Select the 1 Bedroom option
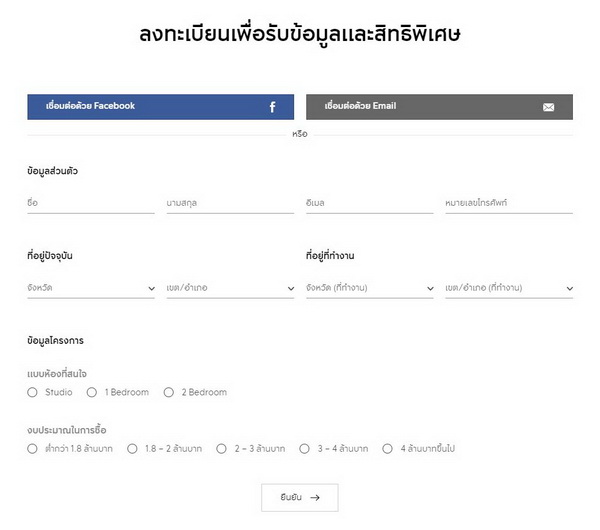 tap(92, 392)
